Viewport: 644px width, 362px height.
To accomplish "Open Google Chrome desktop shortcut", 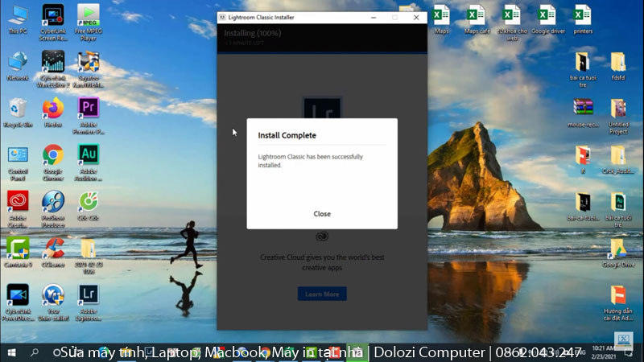I will [53, 154].
